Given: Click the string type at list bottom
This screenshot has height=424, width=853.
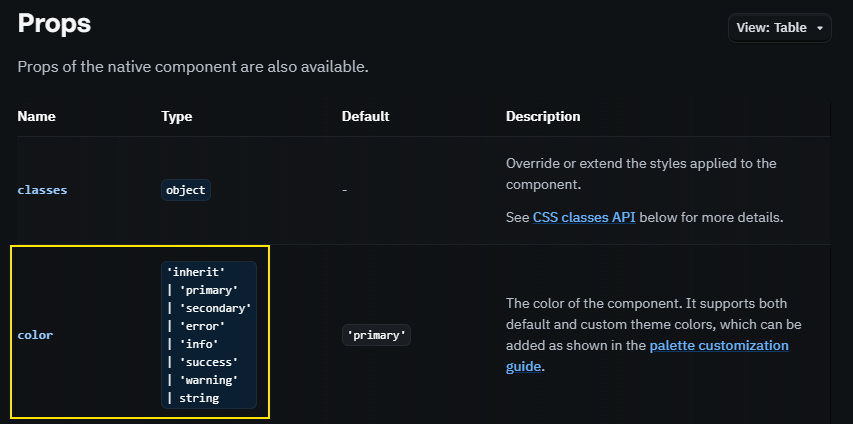Looking at the screenshot, I should click(199, 398).
